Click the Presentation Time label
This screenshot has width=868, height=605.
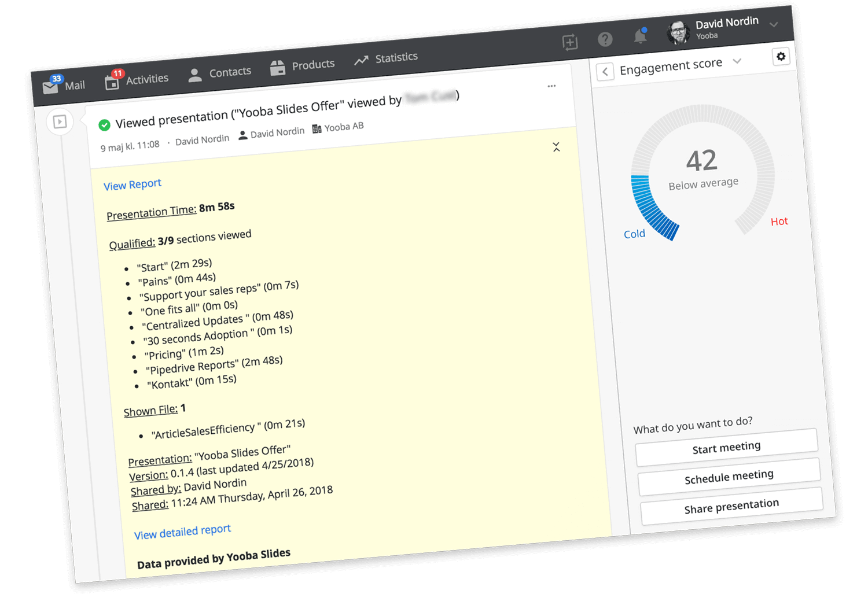point(152,213)
